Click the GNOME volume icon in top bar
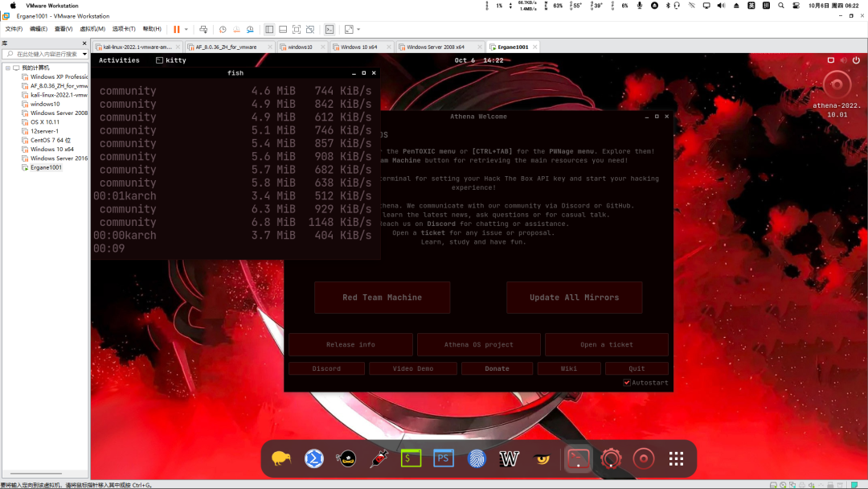Viewport: 868px width, 489px height. [x=843, y=60]
